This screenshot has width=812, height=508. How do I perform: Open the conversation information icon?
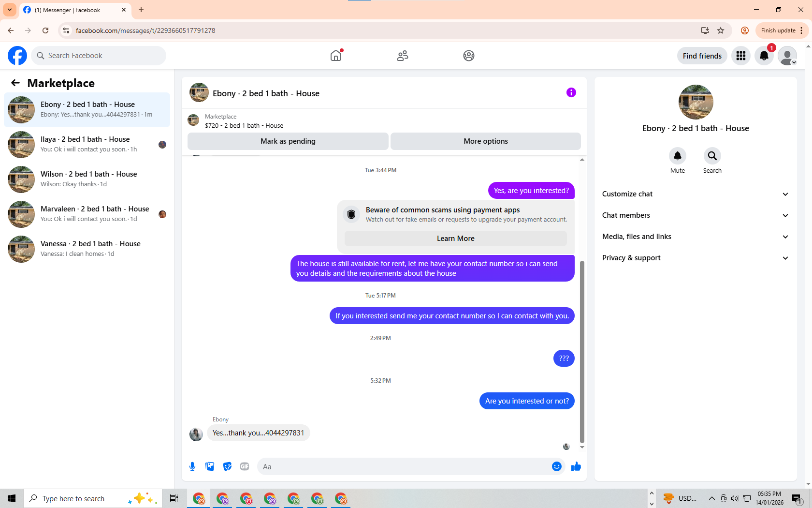[x=571, y=92]
